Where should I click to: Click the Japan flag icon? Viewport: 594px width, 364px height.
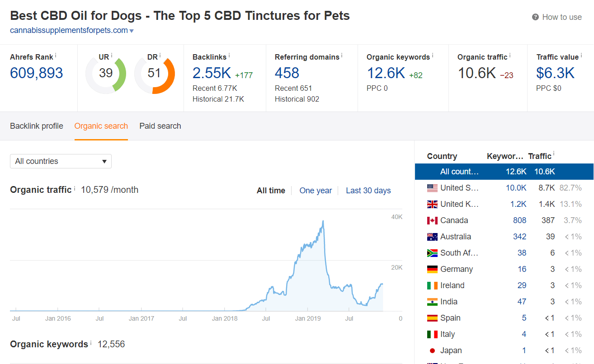click(x=432, y=350)
